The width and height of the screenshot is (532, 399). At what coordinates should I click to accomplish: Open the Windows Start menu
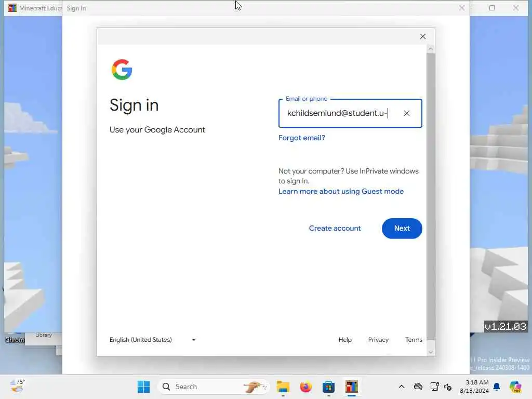click(x=143, y=387)
